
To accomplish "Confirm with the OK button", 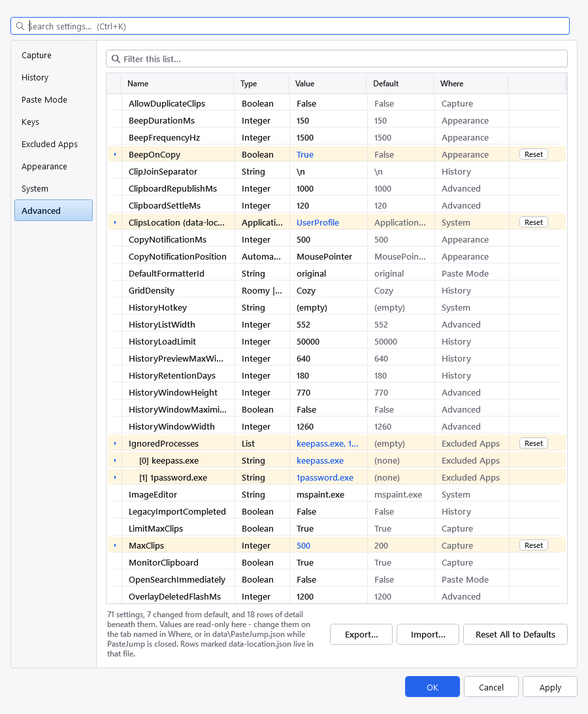I will click(433, 687).
